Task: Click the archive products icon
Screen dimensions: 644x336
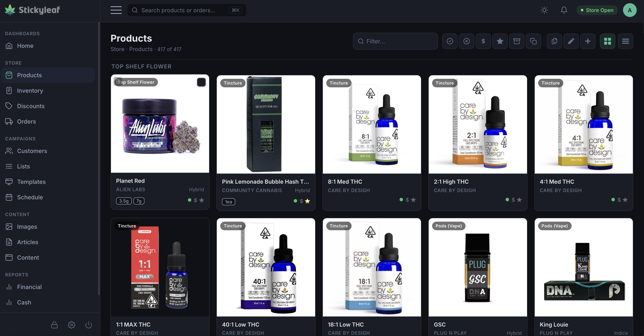Action: 517,41
